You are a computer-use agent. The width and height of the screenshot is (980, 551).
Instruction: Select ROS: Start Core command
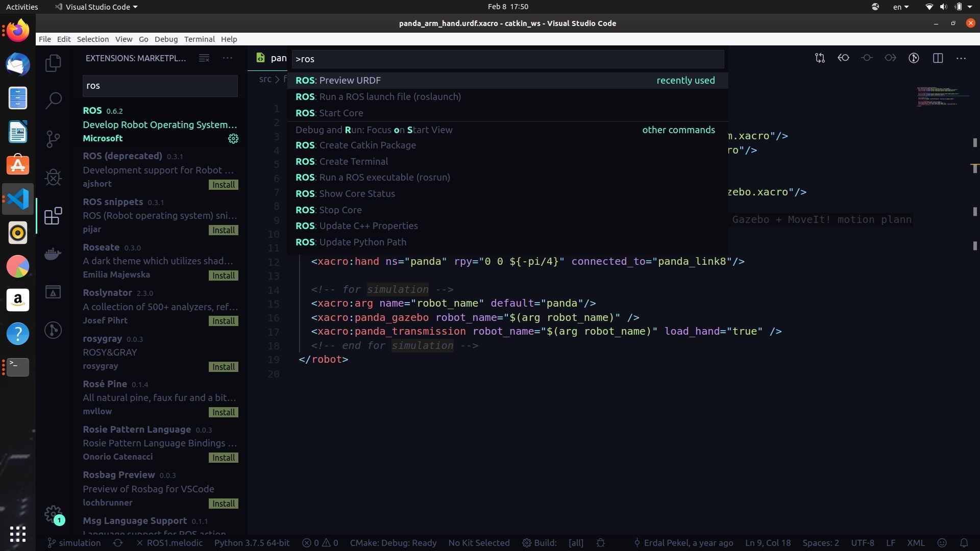pyautogui.click(x=508, y=113)
